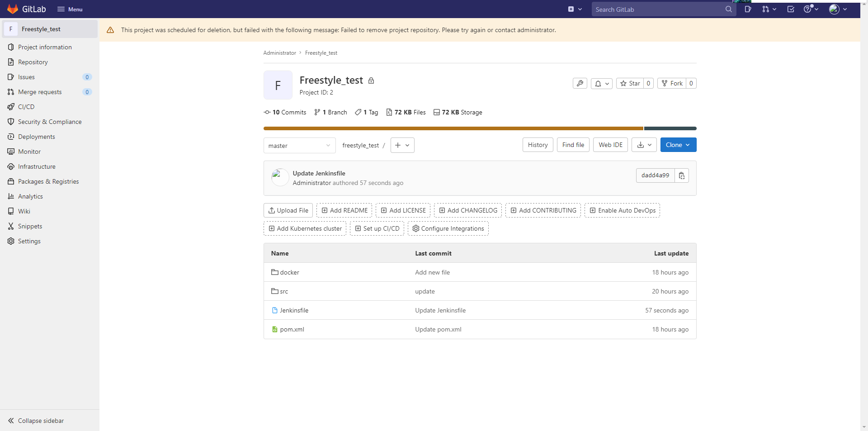The image size is (868, 431).
Task: Copy the commit SHA dadd4a99
Action: 681,175
